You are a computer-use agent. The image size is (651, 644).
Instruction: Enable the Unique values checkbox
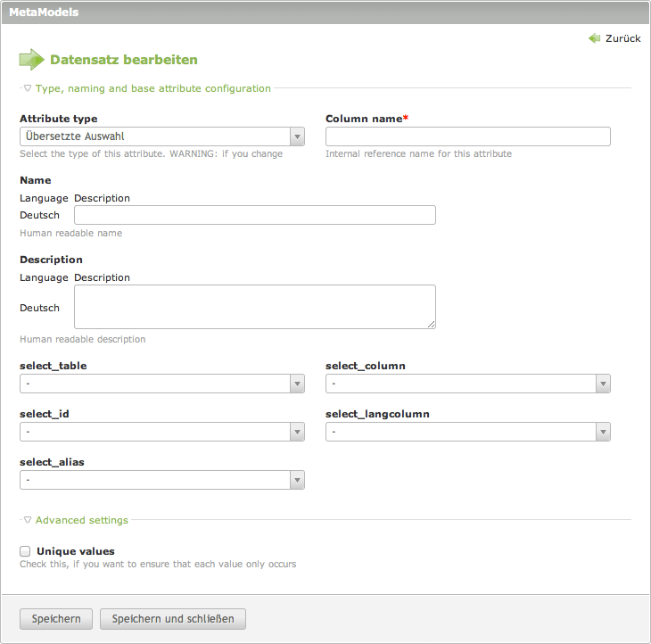pos(25,551)
